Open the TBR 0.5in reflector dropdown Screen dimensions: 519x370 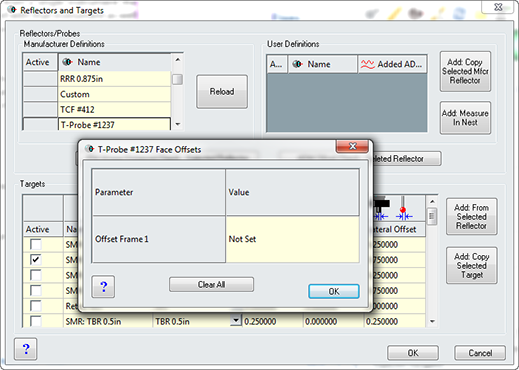click(236, 321)
